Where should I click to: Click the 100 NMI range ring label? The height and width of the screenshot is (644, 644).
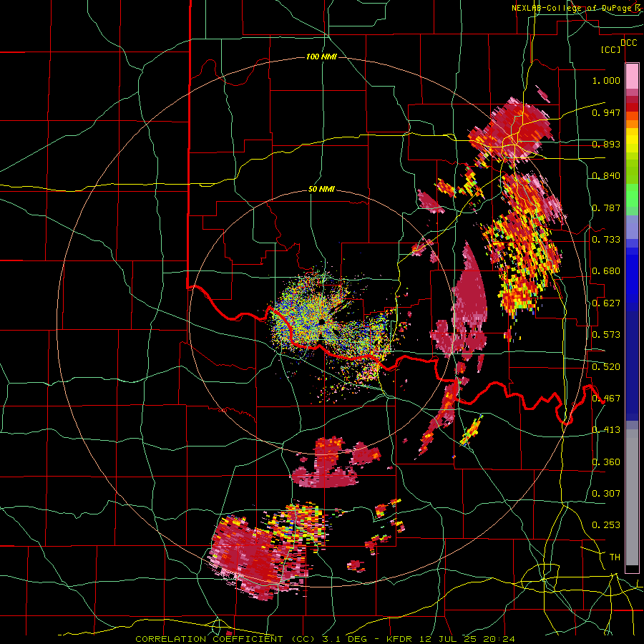click(321, 57)
